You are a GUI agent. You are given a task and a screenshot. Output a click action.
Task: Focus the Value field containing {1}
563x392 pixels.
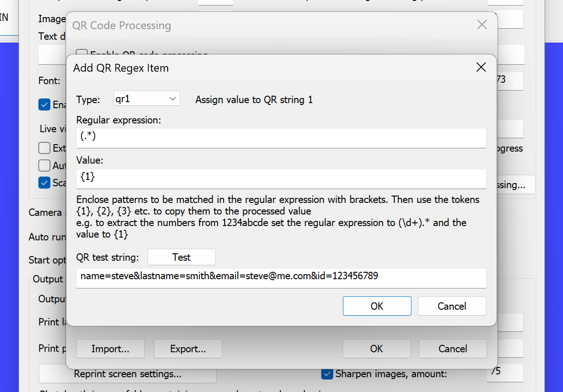[x=281, y=178]
